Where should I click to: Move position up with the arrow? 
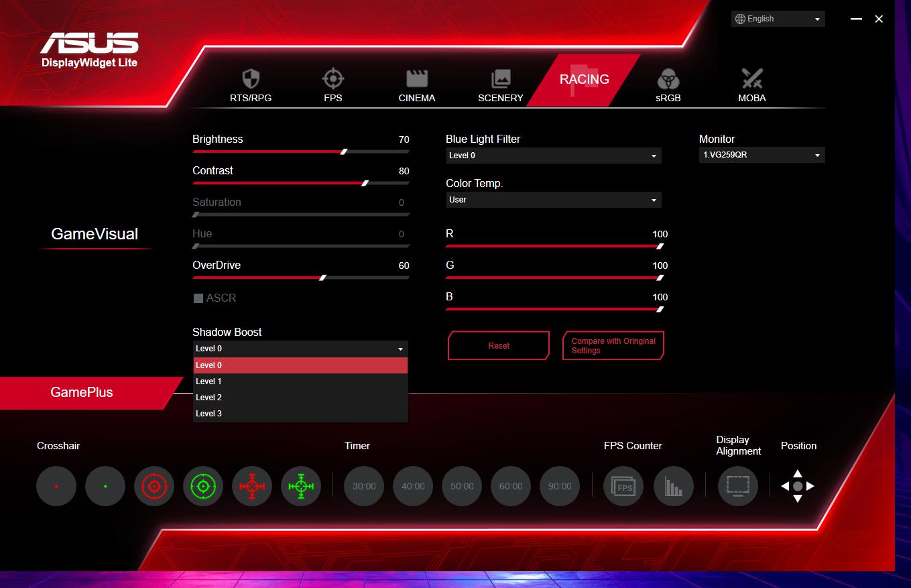pyautogui.click(x=797, y=473)
